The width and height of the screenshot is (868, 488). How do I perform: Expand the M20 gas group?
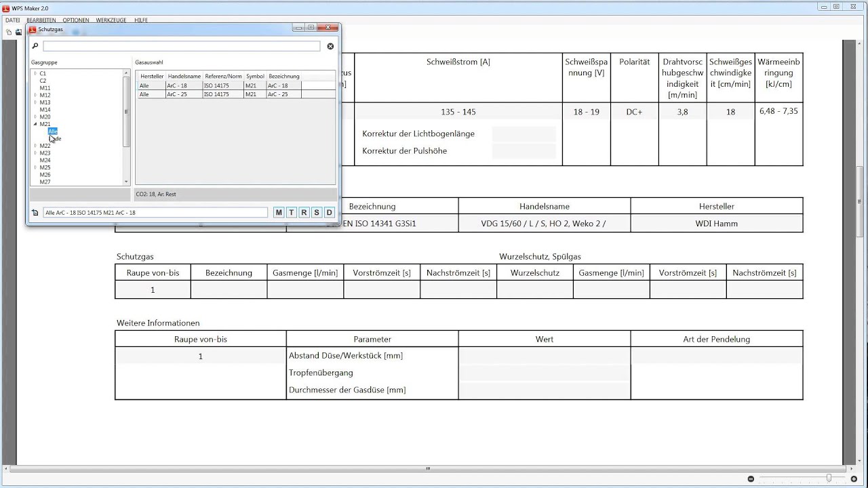coord(35,117)
